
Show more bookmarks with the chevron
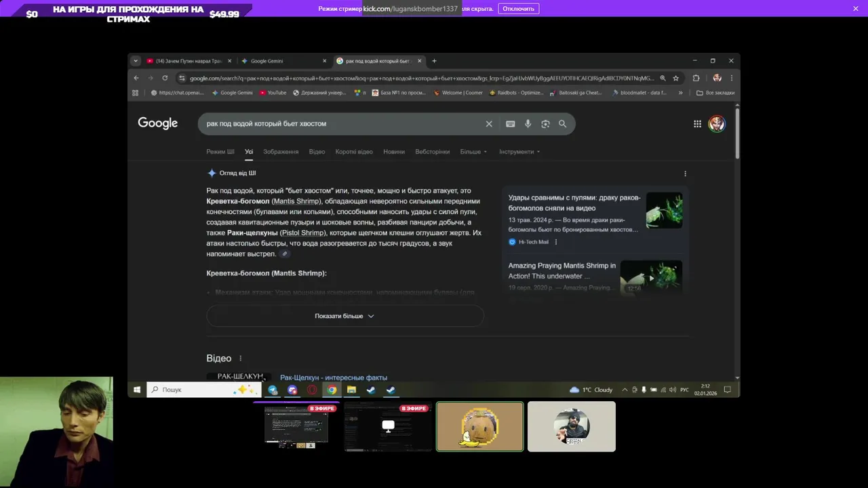coord(680,93)
